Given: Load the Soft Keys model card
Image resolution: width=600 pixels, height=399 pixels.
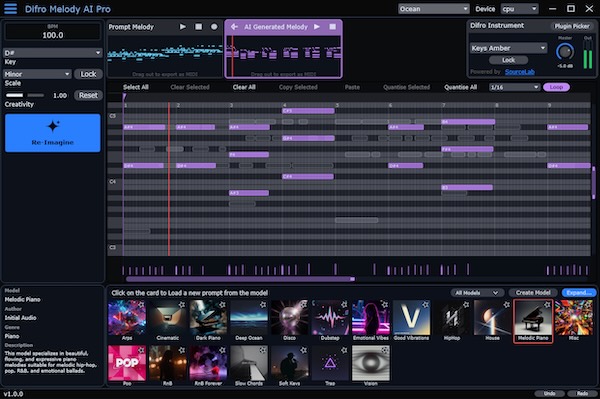Looking at the screenshot, I should [289, 365].
